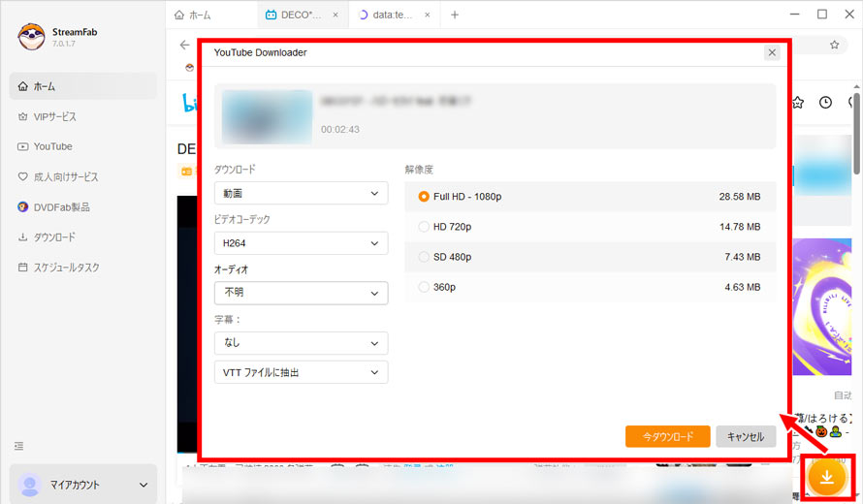Open the subtitle language dropdown
The height and width of the screenshot is (504, 863).
[301, 343]
